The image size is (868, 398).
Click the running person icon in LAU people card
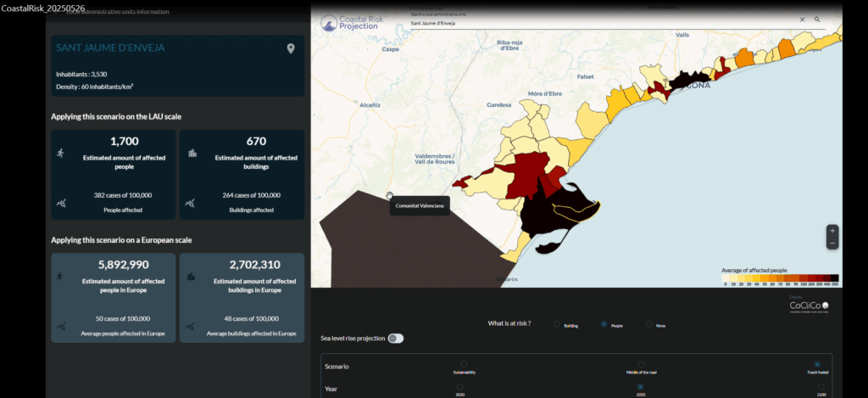[x=60, y=153]
